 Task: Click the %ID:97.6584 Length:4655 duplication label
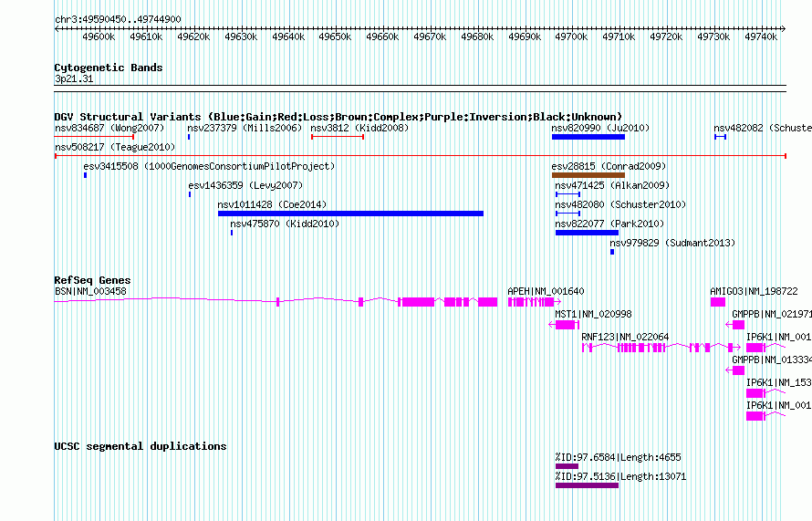[619, 457]
